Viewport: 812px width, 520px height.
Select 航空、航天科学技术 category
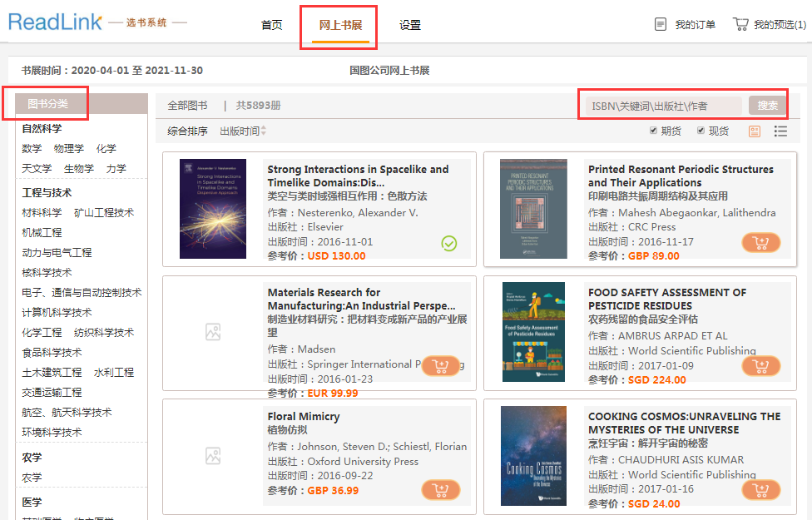tap(67, 413)
